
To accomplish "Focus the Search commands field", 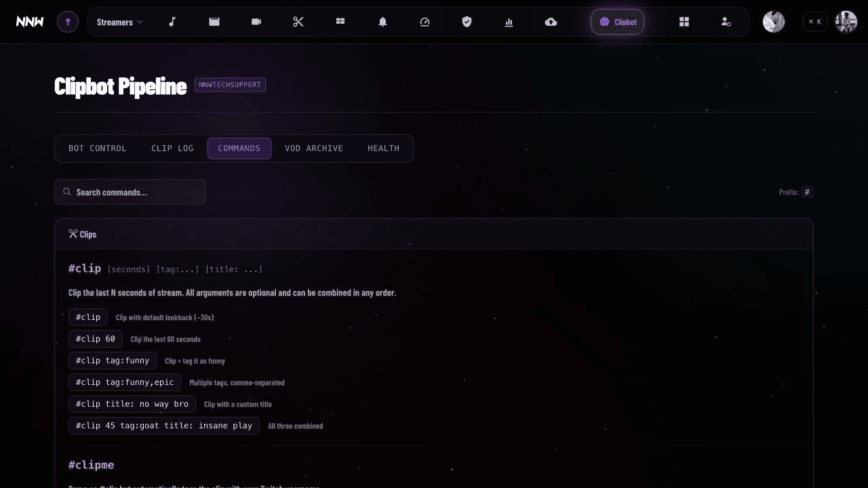I will coord(130,192).
